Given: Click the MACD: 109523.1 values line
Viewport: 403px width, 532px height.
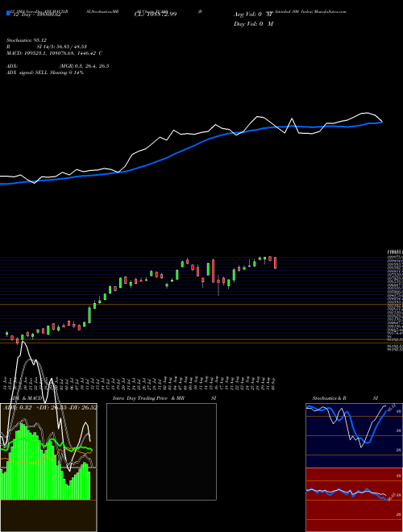Looking at the screenshot, I should [x=54, y=53].
